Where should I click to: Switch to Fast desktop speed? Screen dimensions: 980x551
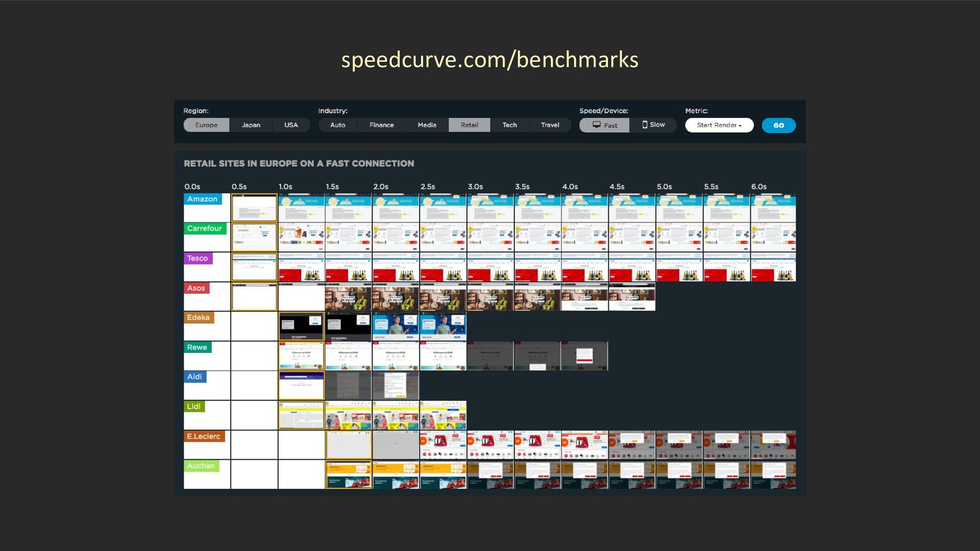pyautogui.click(x=604, y=125)
